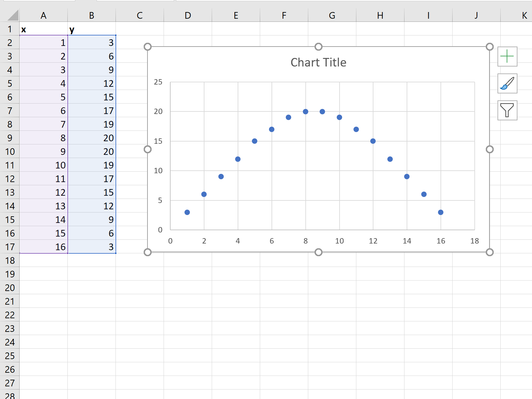The height and width of the screenshot is (399, 532).
Task: Click cell B2 with value 3
Action: tap(92, 42)
